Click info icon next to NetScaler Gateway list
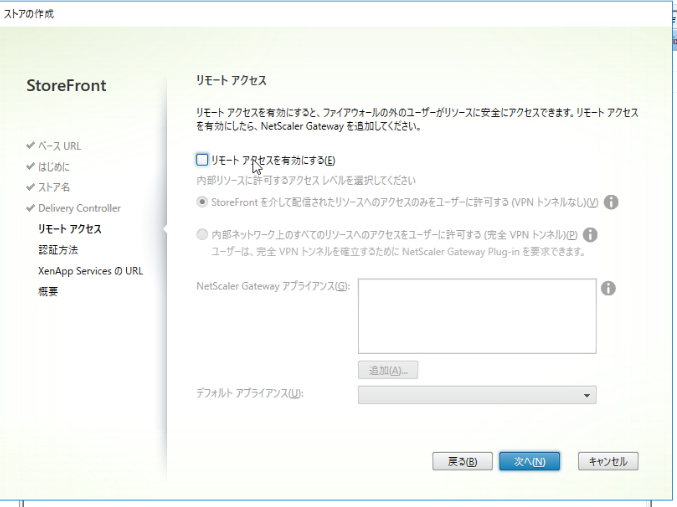This screenshot has height=507, width=677. click(x=608, y=288)
